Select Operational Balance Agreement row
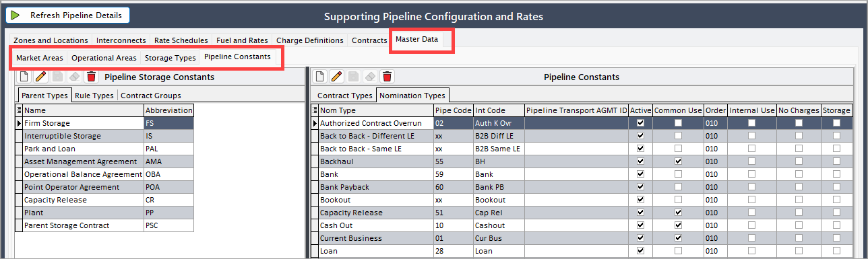Image resolution: width=868 pixels, height=259 pixels. click(104, 174)
